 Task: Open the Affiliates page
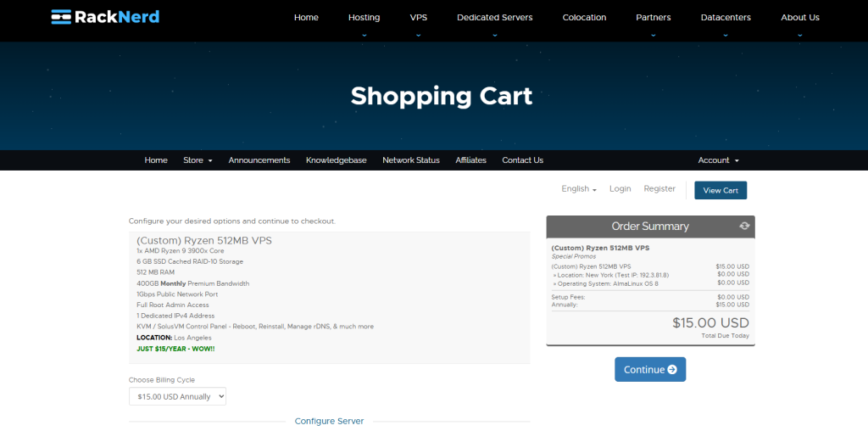470,160
